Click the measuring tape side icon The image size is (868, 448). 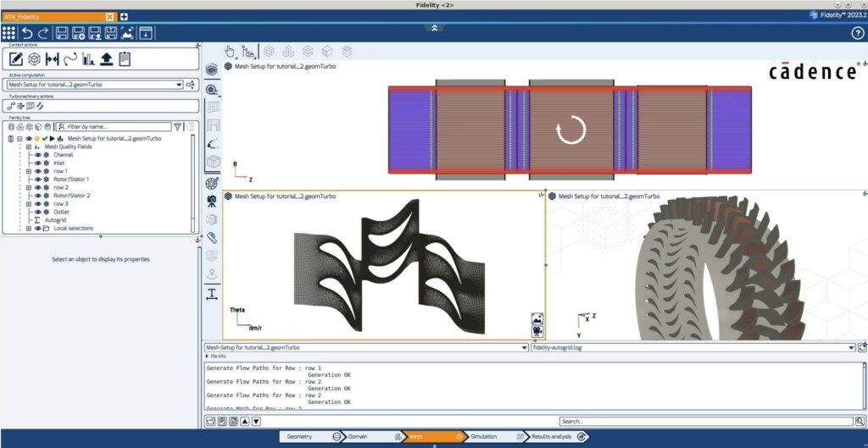(x=211, y=238)
